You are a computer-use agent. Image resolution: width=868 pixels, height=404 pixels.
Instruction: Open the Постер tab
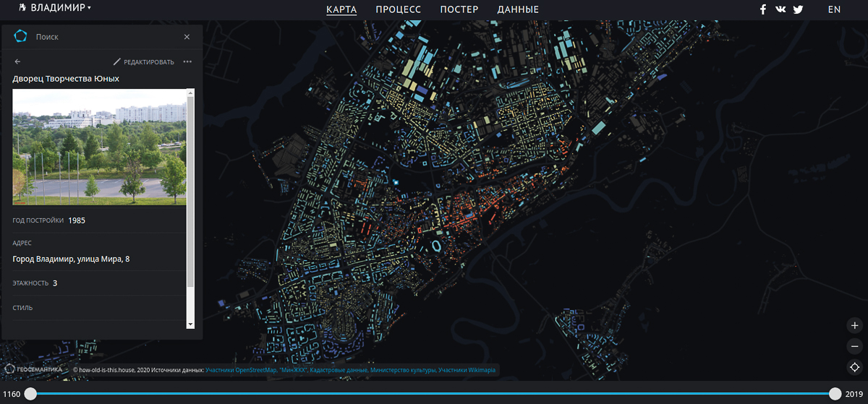point(459,9)
